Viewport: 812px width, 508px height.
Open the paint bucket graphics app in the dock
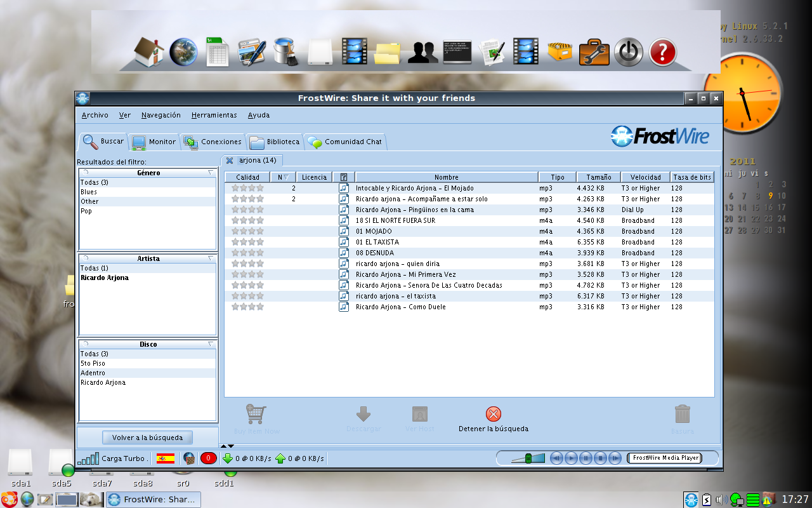point(285,51)
